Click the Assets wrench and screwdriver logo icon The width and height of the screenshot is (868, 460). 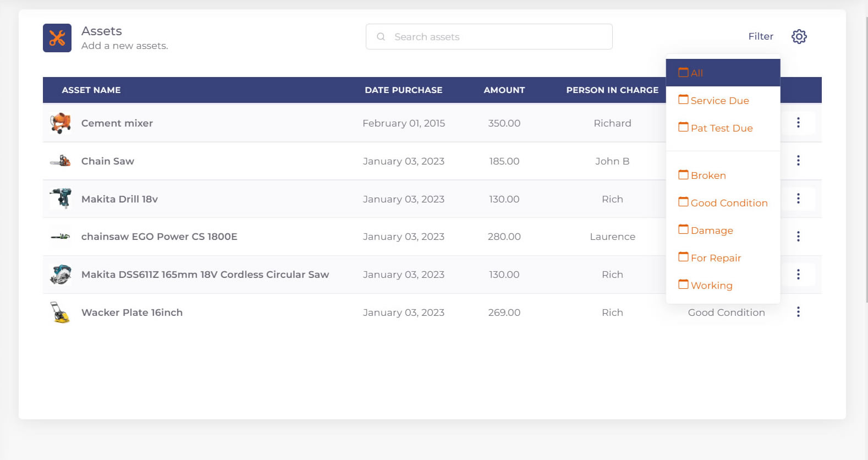tap(57, 38)
